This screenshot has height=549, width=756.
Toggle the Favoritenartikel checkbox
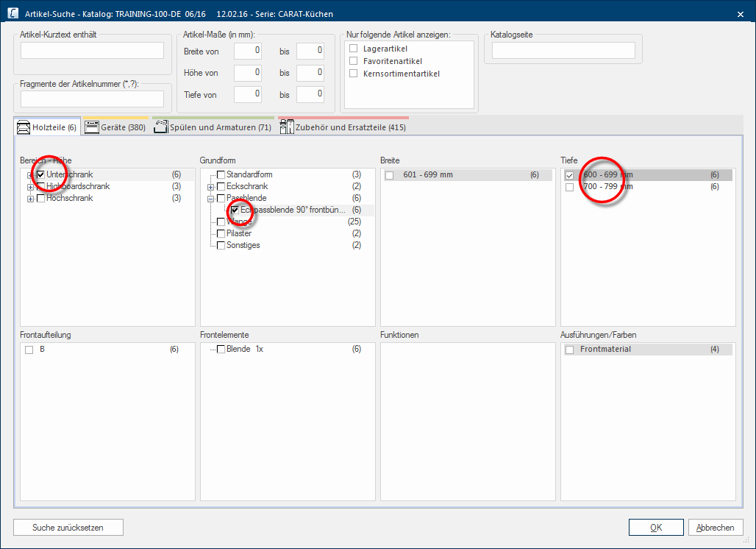click(354, 61)
